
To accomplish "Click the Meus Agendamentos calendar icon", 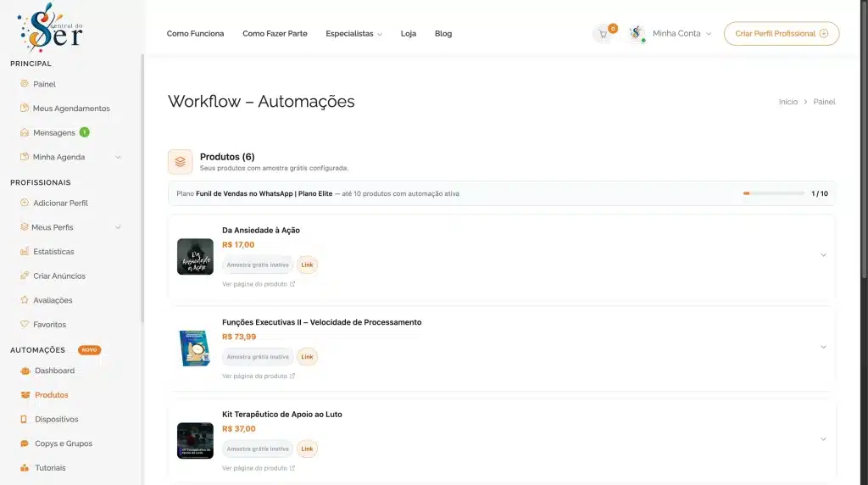I will [25, 108].
